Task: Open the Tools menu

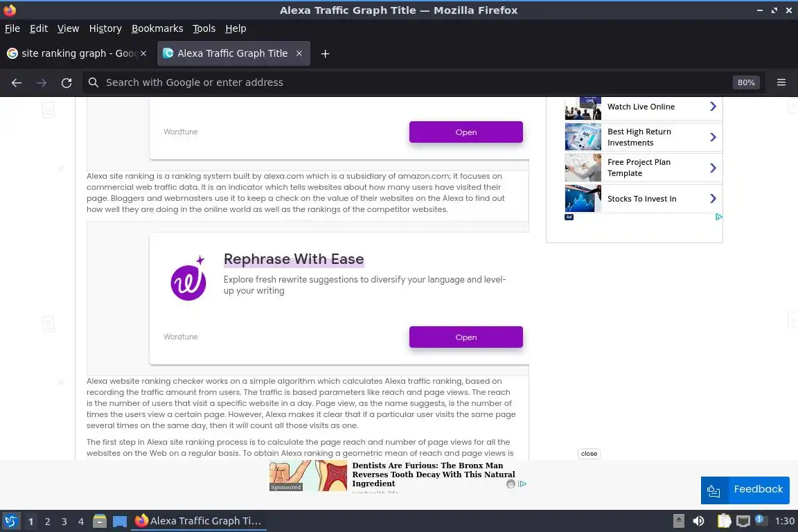Action: pyautogui.click(x=204, y=28)
